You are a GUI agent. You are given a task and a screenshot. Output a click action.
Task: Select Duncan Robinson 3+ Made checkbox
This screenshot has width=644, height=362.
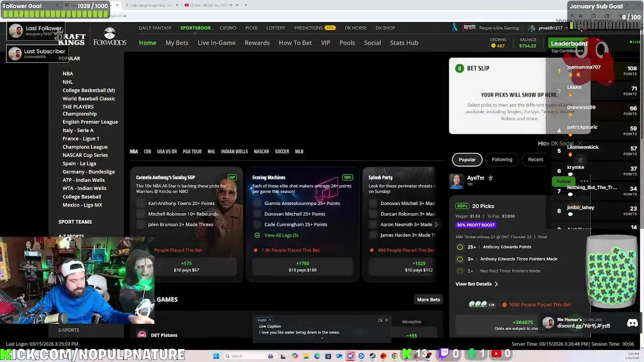pos(373,214)
